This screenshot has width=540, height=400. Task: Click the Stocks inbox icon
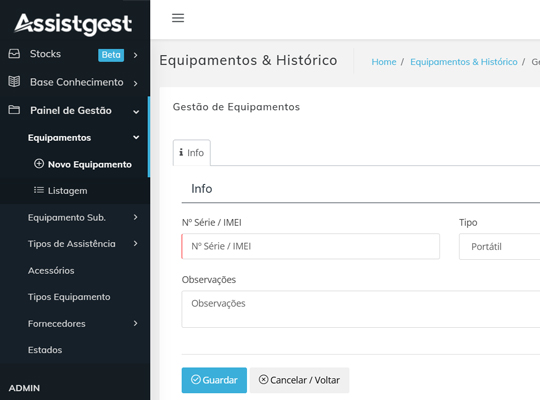[14, 54]
